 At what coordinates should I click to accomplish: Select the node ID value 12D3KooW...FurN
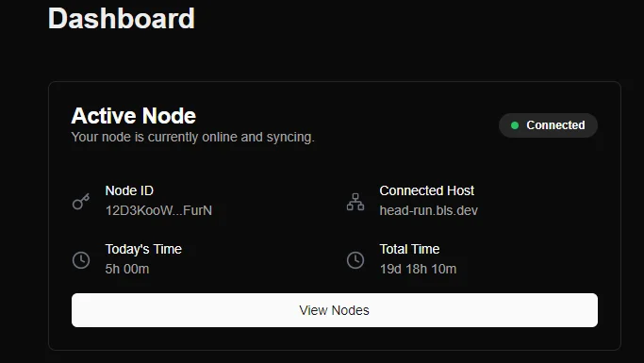158,210
